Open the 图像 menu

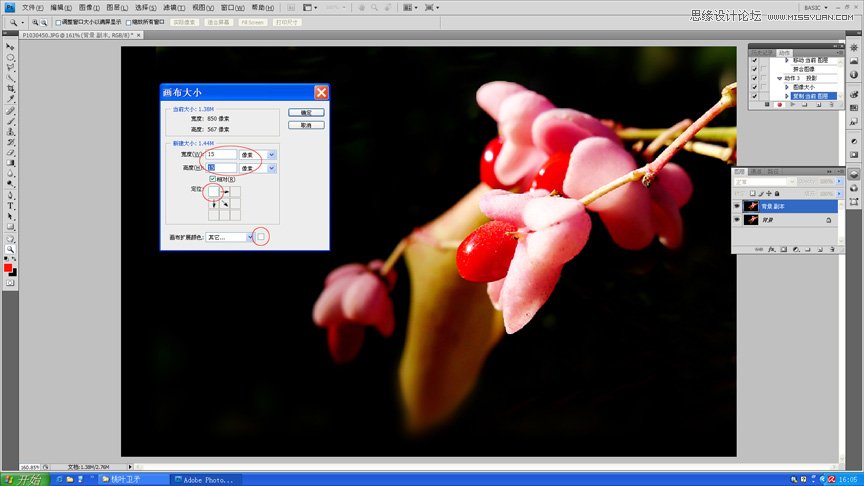(x=89, y=8)
